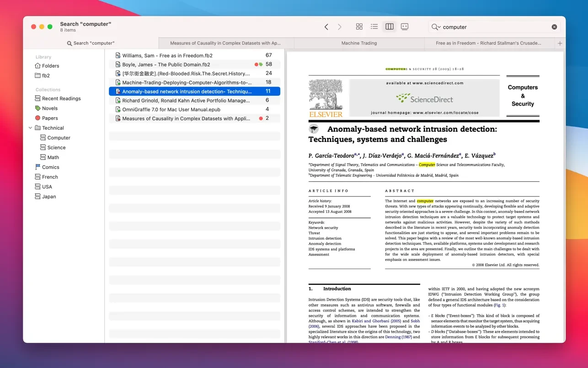Screen dimensions: 588x368
Task: Switch to Measures of Causality tab
Action: pyautogui.click(x=225, y=43)
